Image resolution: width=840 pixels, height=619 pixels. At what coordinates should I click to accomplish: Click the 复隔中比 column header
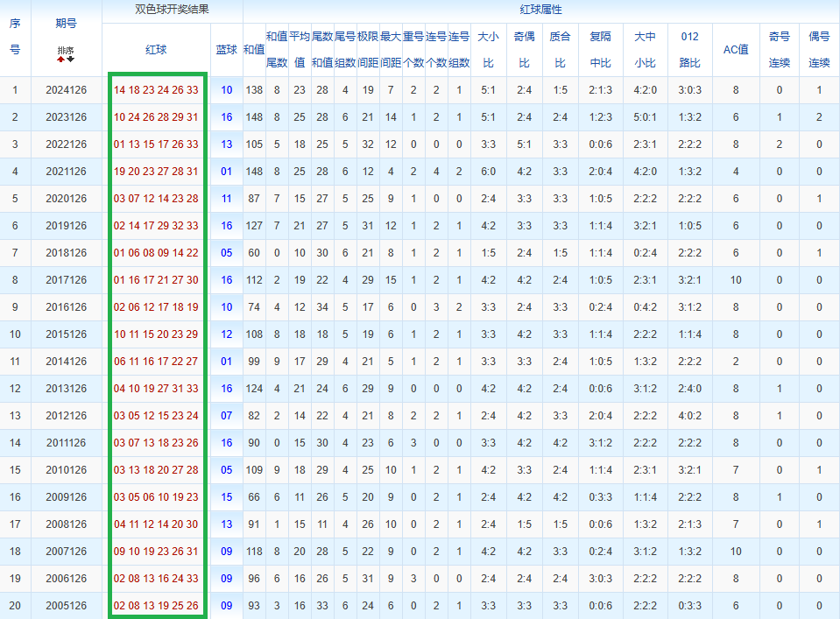600,49
